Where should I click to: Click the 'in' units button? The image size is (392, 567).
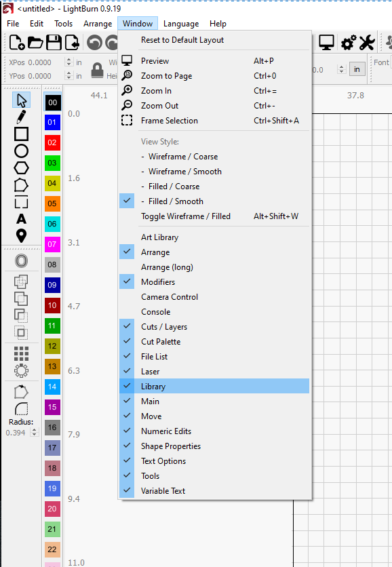pos(357,69)
